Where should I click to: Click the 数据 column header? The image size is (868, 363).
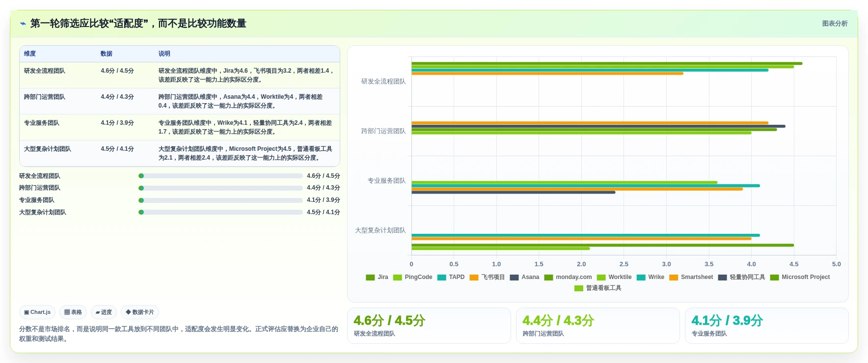tap(107, 54)
